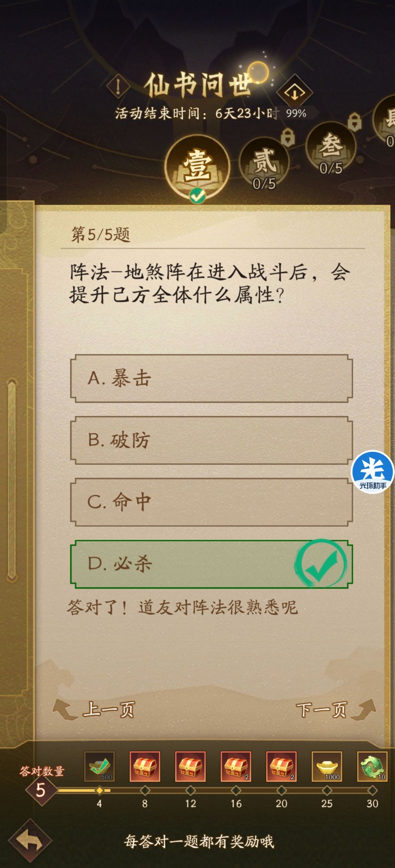The width and height of the screenshot is (395, 868).
Task: Tap the reward claim icon showing 99%
Action: 295,93
